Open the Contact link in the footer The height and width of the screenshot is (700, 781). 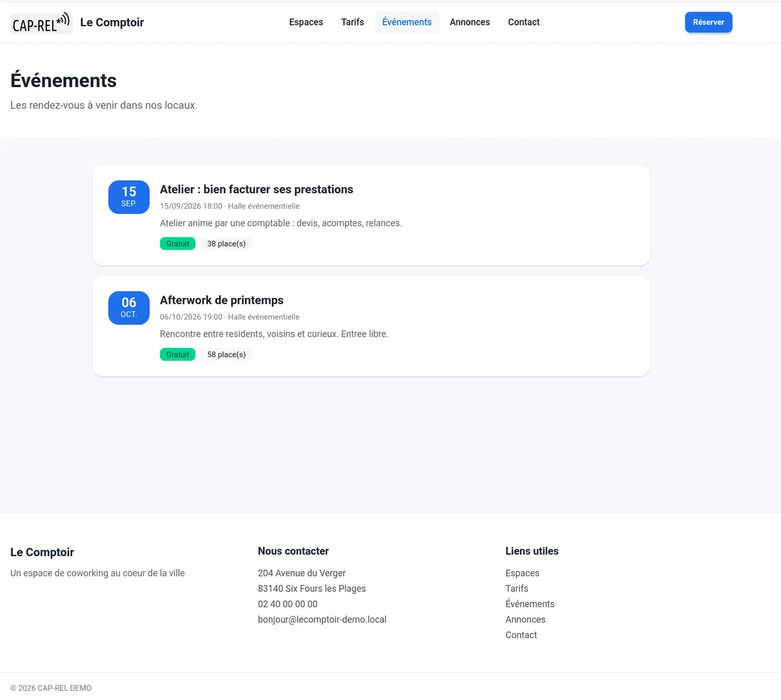[521, 636]
